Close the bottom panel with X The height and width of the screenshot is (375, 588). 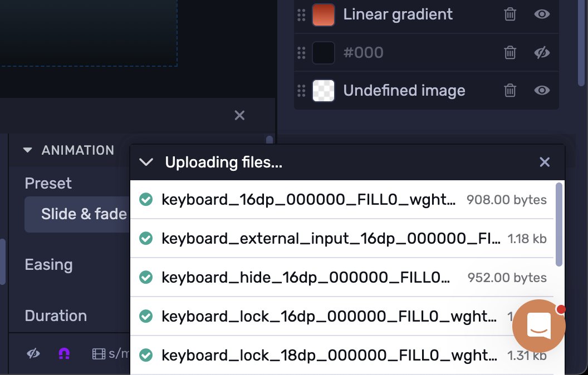click(x=239, y=115)
